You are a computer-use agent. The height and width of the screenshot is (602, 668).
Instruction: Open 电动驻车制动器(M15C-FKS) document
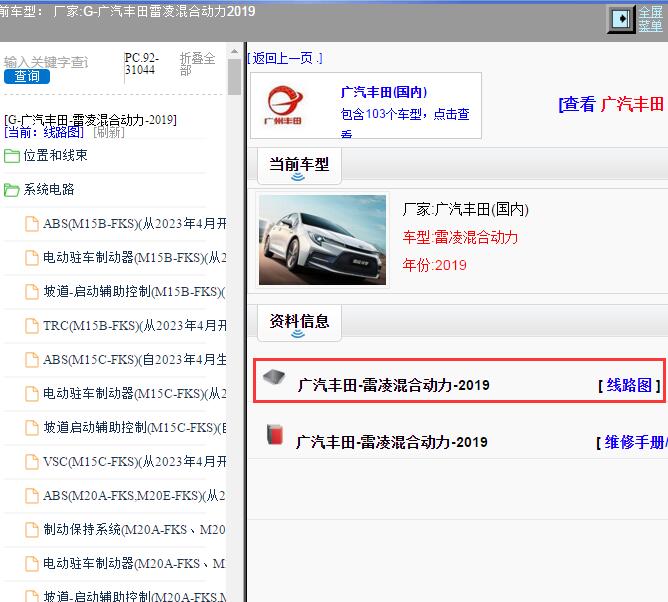tap(135, 394)
